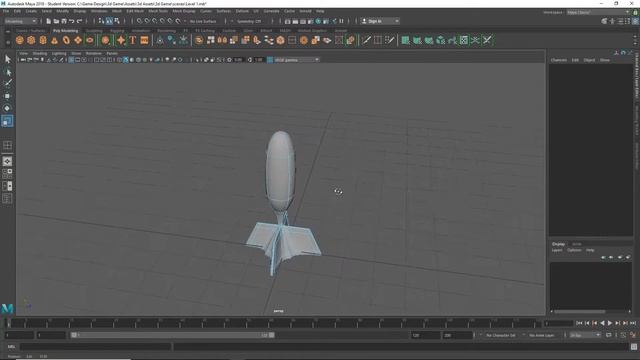Click Options in the layer editor
640x360 pixels.
[574, 250]
